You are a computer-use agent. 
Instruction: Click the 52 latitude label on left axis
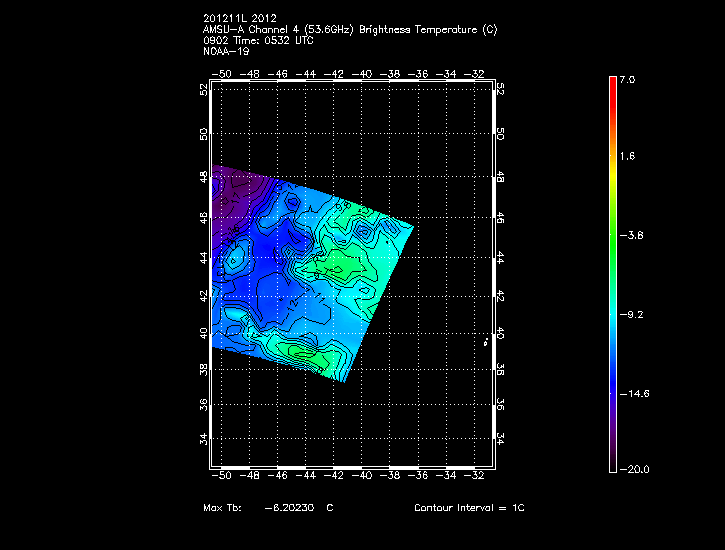204,90
